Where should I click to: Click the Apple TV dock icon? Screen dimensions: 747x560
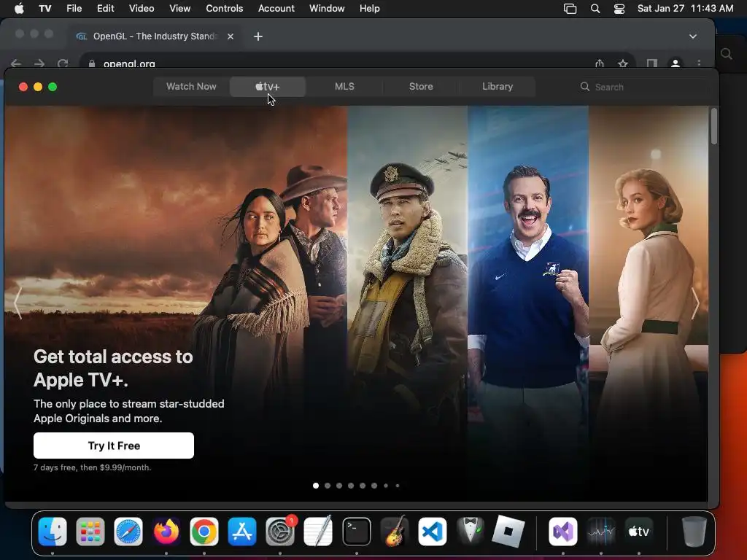(639, 532)
